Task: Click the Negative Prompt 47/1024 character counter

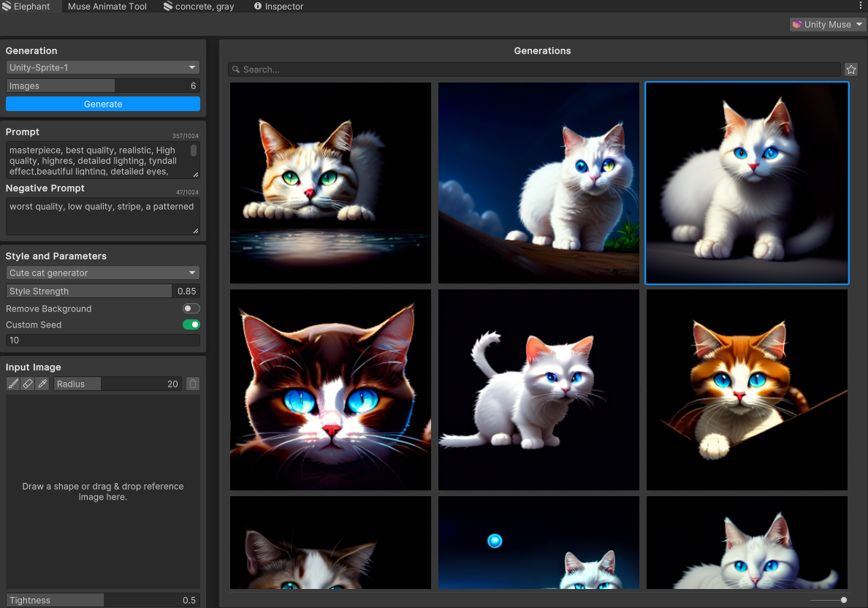Action: tap(187, 192)
